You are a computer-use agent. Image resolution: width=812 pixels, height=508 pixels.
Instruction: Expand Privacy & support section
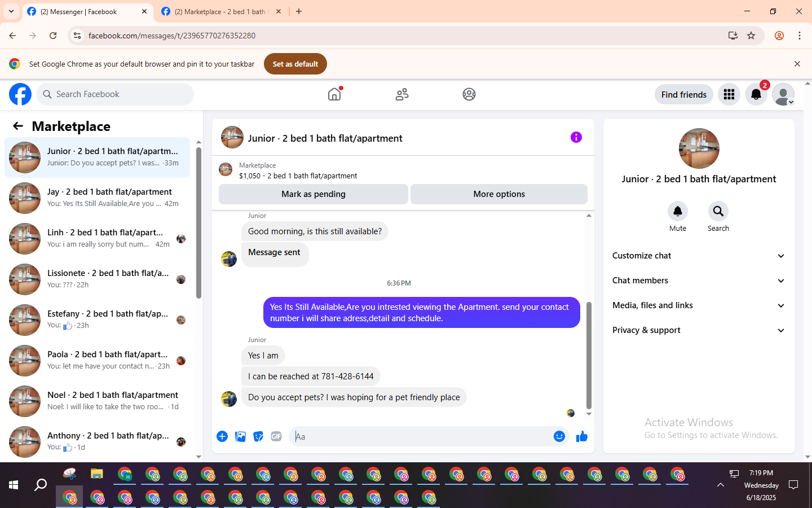[699, 330]
